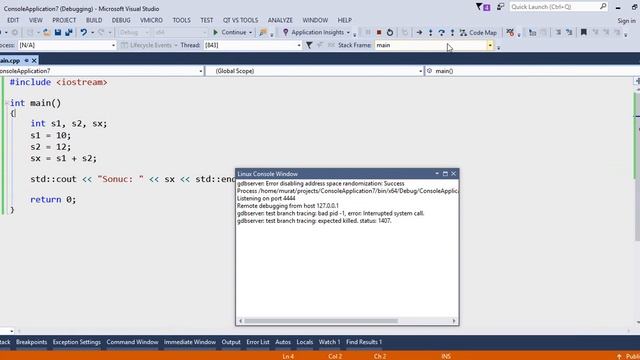640x360 pixels.
Task: Switch to the Exception Settings tab
Action: pos(77,342)
